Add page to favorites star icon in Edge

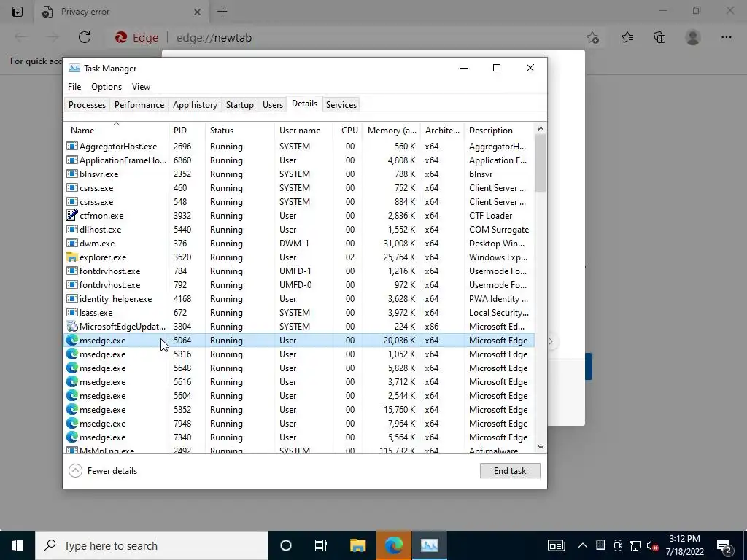(592, 38)
